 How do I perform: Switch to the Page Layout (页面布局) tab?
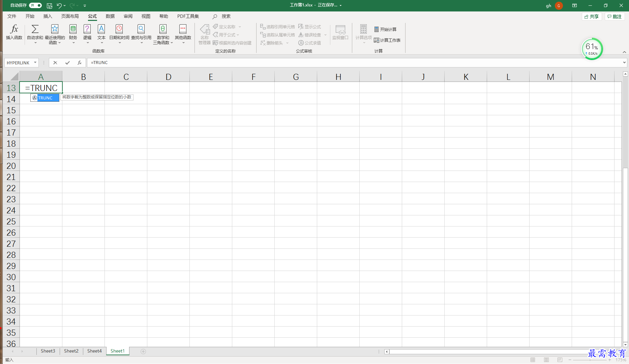pyautogui.click(x=70, y=16)
